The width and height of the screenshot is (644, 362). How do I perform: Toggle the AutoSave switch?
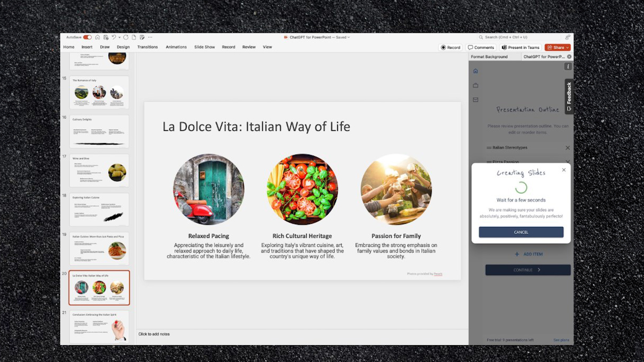(87, 37)
